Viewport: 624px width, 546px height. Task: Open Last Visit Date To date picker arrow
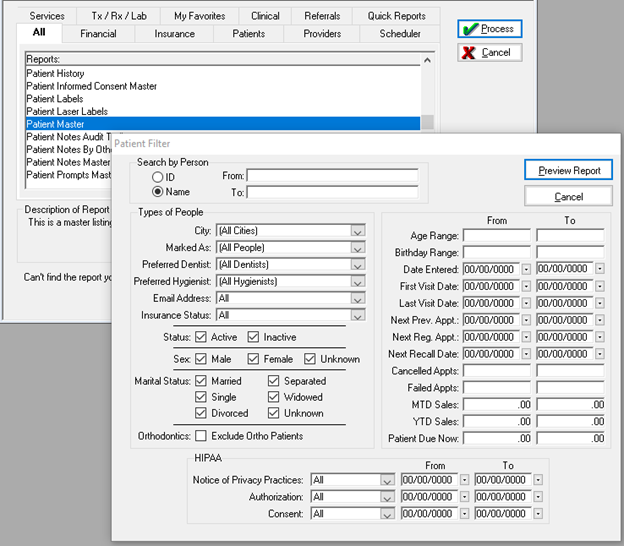pyautogui.click(x=600, y=303)
